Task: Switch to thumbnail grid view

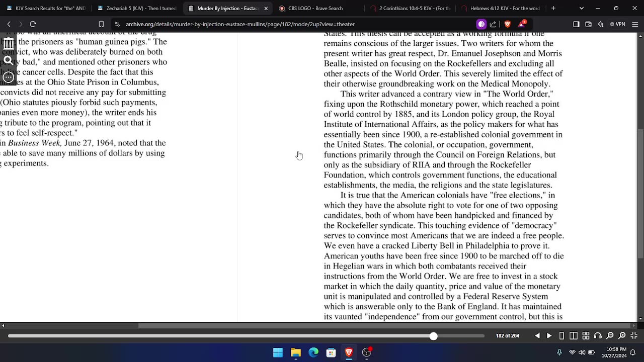Action: 586,336
